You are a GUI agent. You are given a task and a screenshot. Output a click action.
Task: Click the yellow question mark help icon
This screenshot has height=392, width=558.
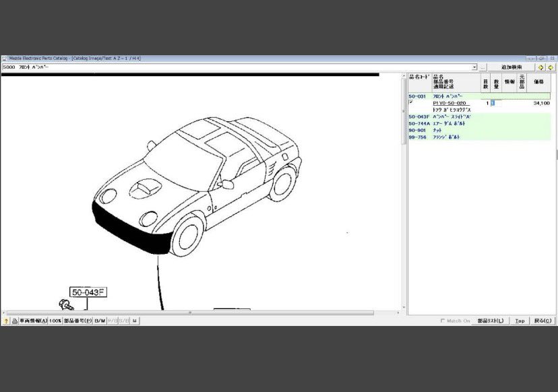(x=5, y=321)
